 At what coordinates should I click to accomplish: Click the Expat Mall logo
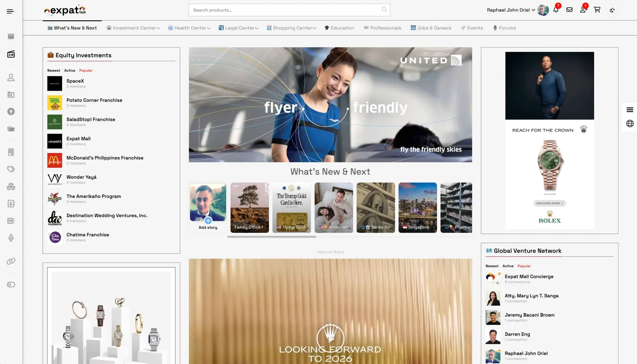coord(65,10)
